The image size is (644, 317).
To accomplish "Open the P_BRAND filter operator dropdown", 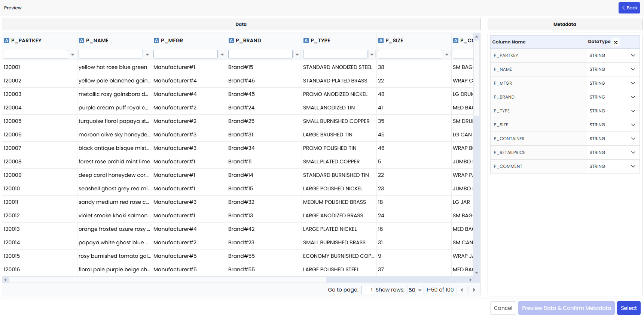I will [297, 54].
